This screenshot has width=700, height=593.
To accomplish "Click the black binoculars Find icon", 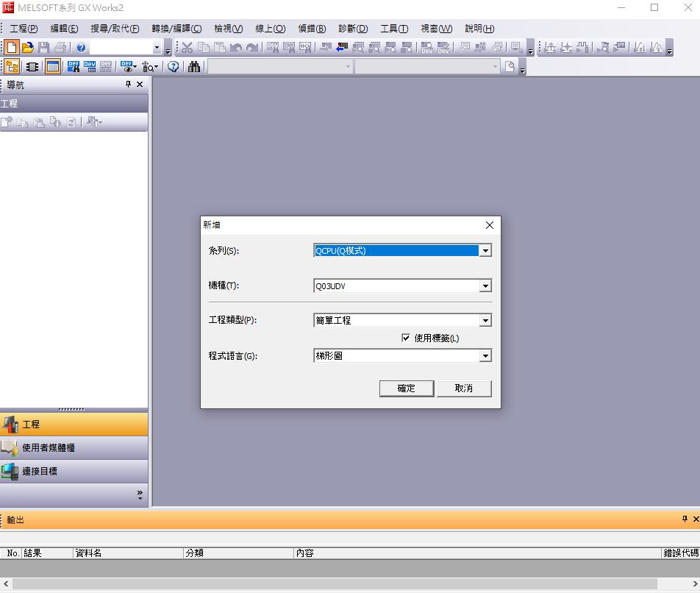I will click(x=194, y=67).
